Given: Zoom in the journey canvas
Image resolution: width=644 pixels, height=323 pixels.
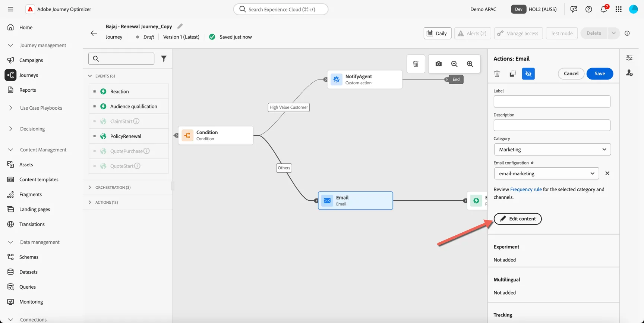Looking at the screenshot, I should 470,64.
